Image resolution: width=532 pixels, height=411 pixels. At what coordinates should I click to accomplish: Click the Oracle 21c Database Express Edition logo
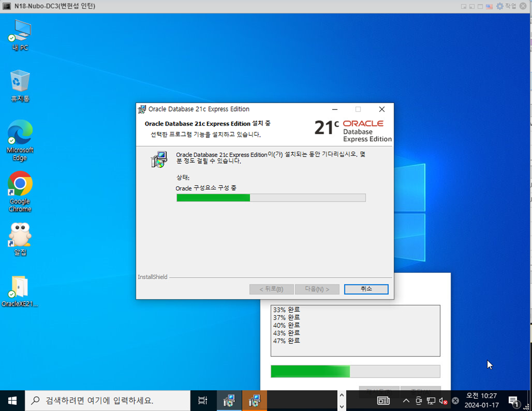coord(353,131)
